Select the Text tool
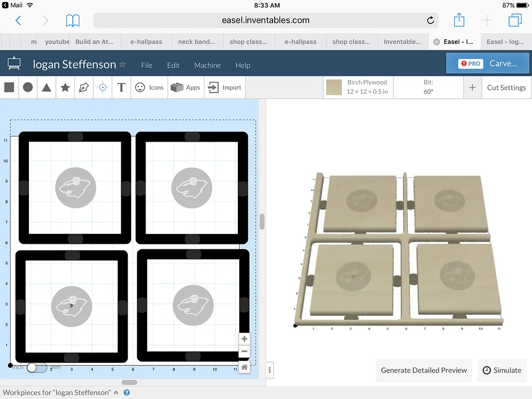532x399 pixels. 121,87
